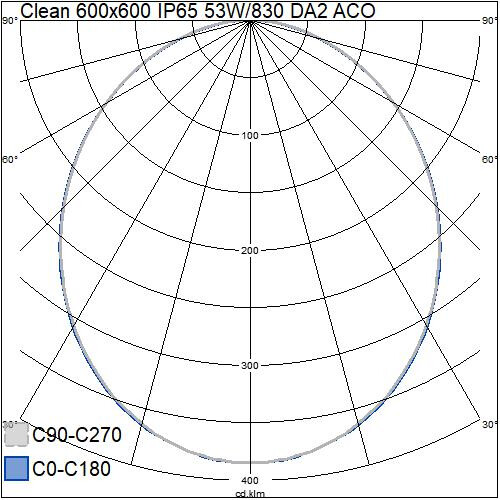Click the 400 radial scale label
The width and height of the screenshot is (500, 500).
point(250,480)
